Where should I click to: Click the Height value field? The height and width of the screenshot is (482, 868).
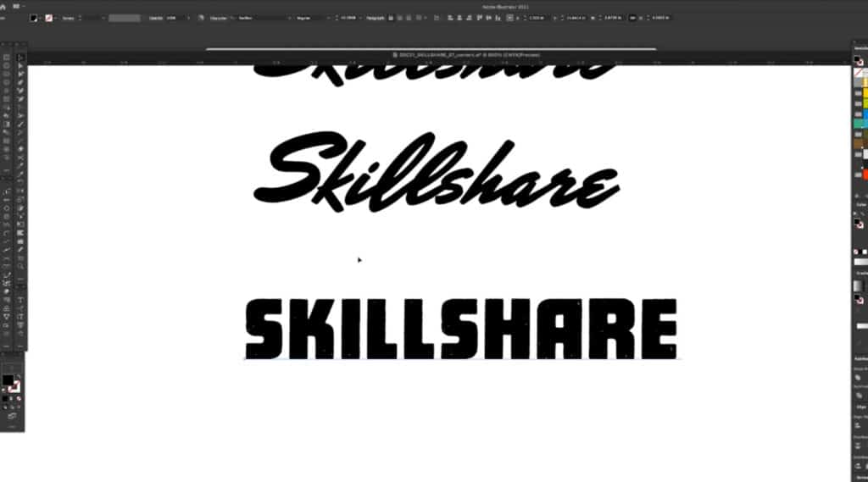click(x=659, y=19)
